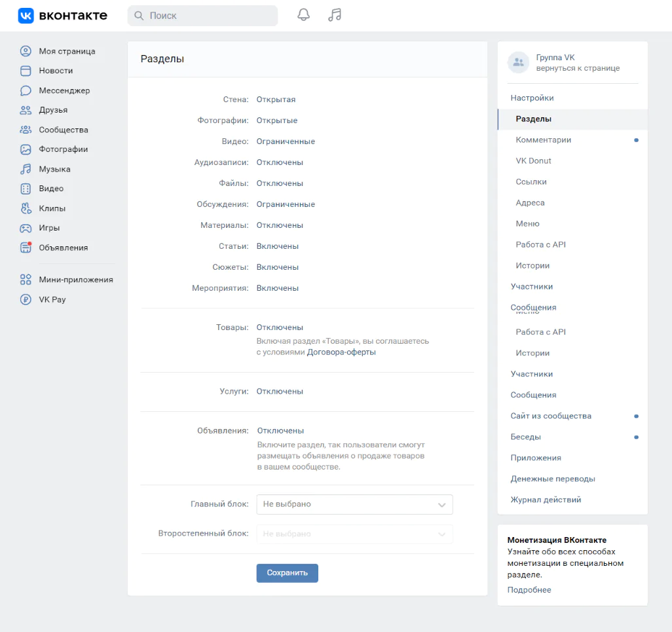
Task: Change Товары setting from Отключены
Action: coord(280,327)
